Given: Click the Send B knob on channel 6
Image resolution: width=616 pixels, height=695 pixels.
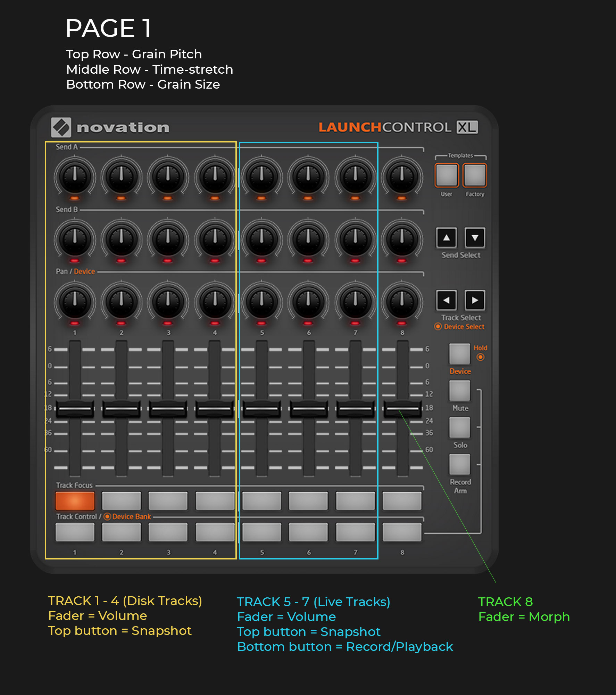Looking at the screenshot, I should [x=308, y=239].
